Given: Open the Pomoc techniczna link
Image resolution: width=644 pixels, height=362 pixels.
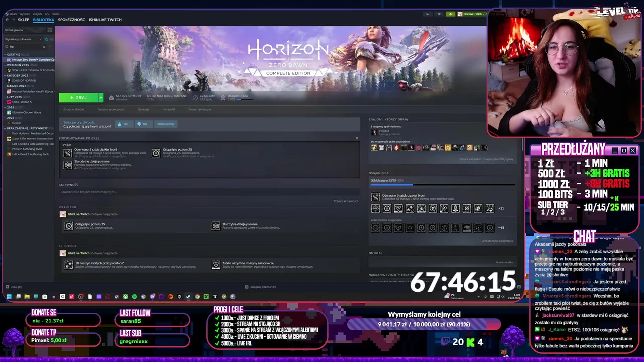Looking at the screenshot, I should pos(200,109).
